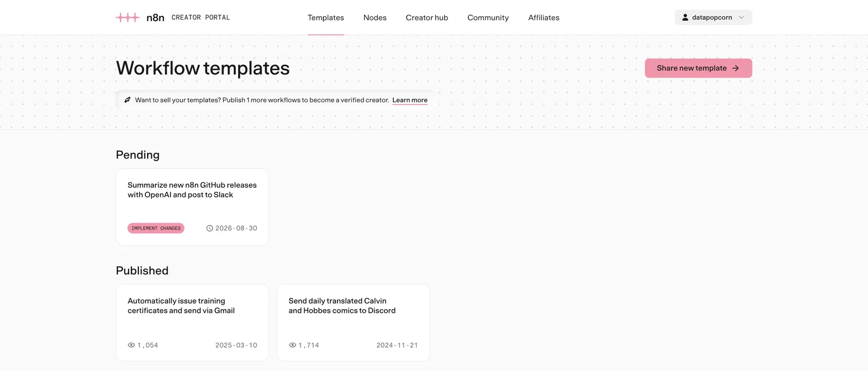The width and height of the screenshot is (868, 371).
Task: Open the Automatically issue training certificates template
Action: (192, 323)
